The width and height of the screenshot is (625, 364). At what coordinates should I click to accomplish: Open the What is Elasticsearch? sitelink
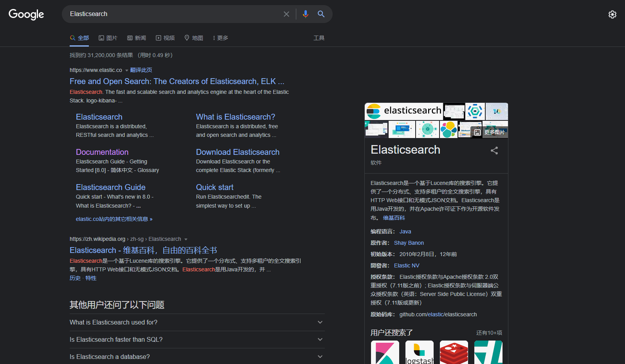(x=236, y=117)
